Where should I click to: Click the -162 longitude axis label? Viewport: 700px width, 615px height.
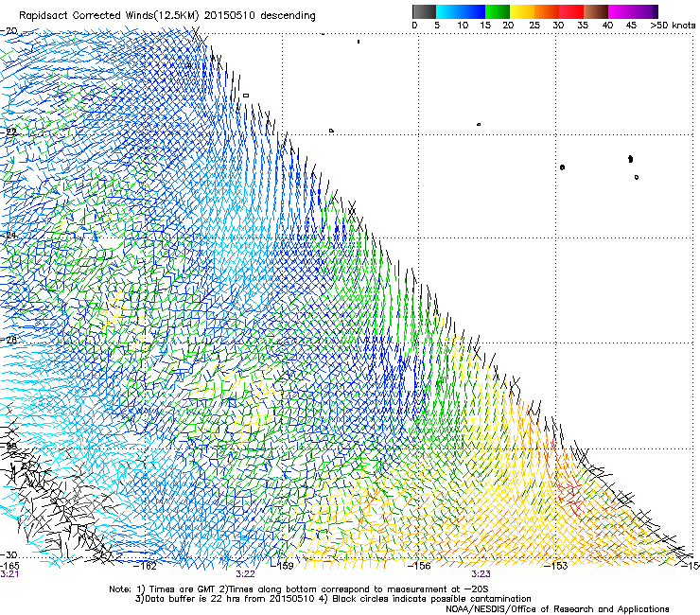(x=146, y=566)
